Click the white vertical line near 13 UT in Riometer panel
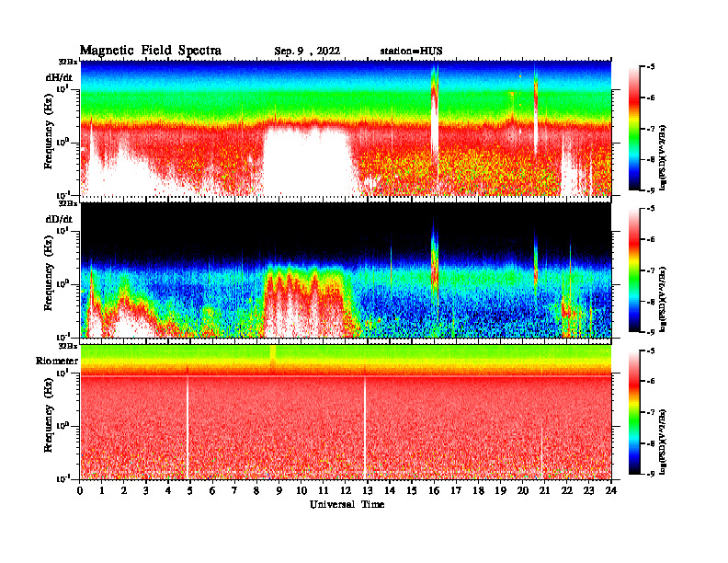 tap(365, 428)
